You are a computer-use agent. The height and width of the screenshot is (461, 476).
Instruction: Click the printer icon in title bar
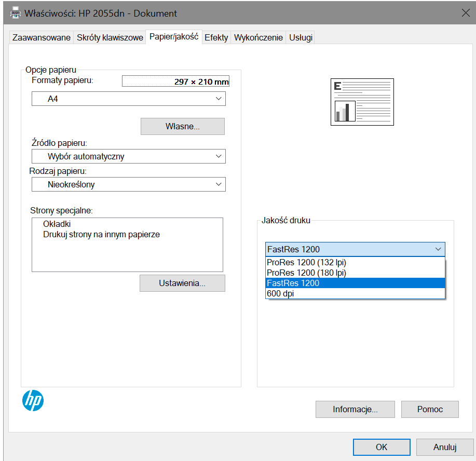15,12
